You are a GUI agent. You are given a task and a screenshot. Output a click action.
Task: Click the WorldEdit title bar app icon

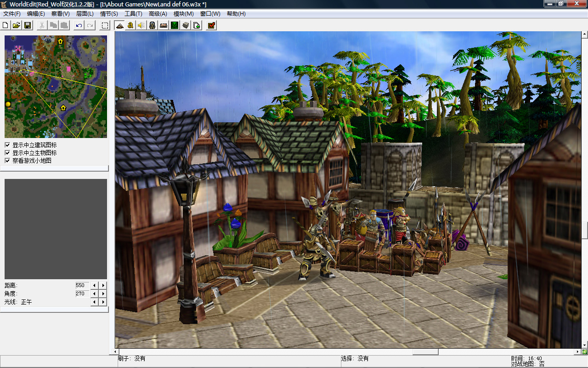5,4
